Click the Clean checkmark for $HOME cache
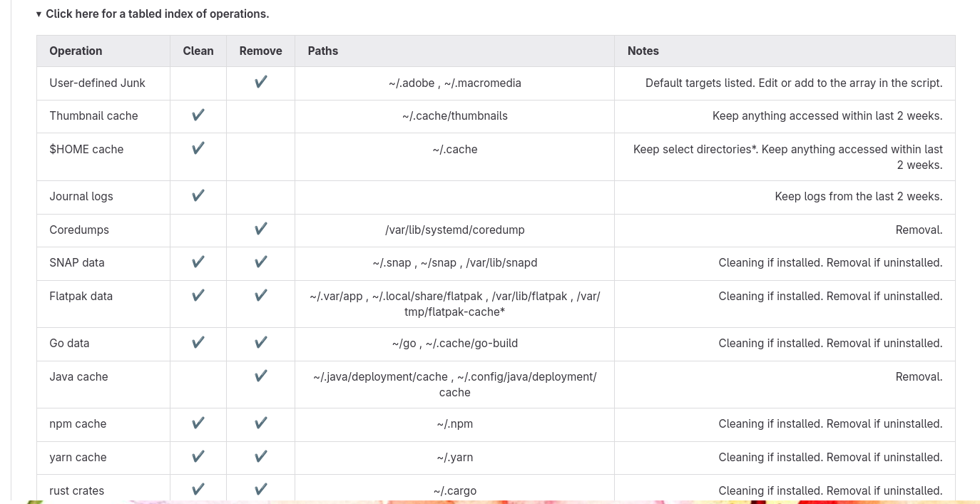The height and width of the screenshot is (504, 980). pos(198,149)
